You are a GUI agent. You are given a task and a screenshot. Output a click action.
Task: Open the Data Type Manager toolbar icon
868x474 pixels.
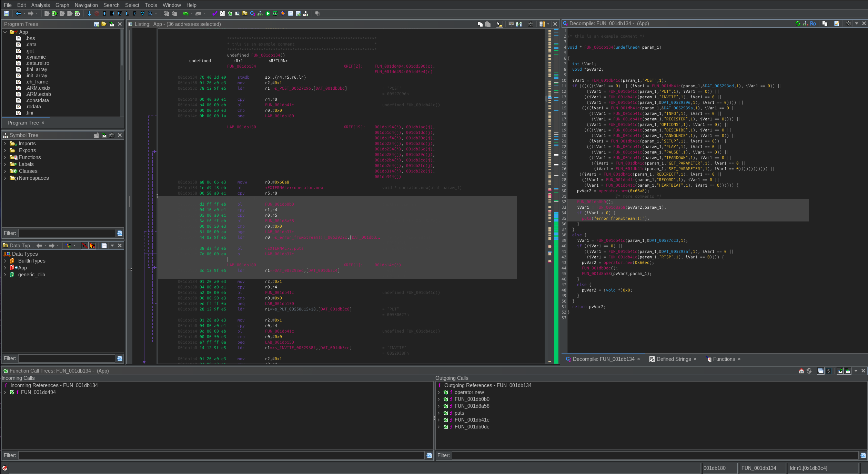[x=245, y=13]
